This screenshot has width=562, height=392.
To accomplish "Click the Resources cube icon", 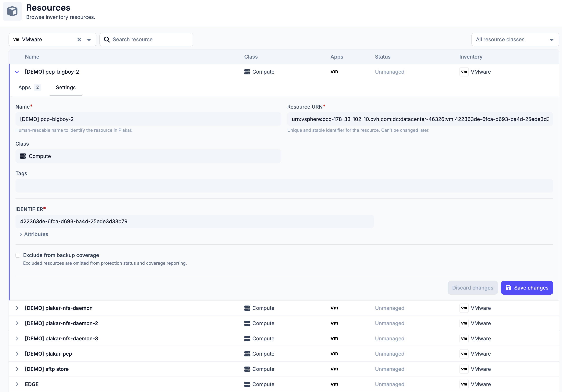I will (x=12, y=11).
